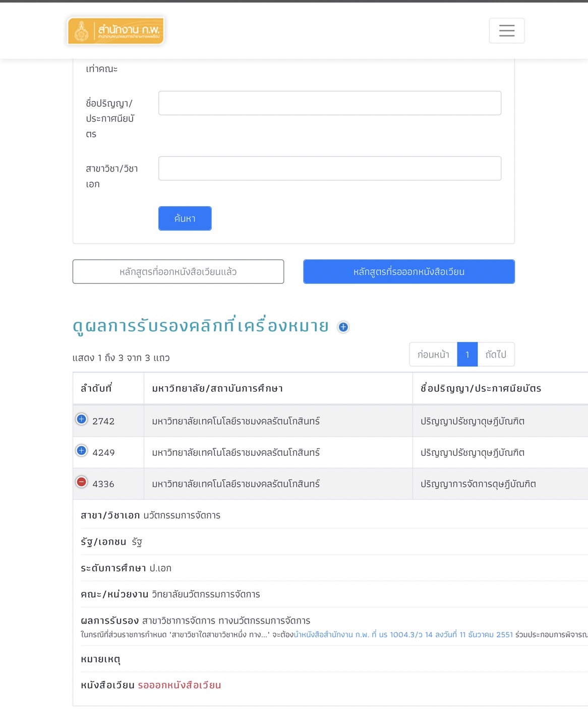Click the ชื่อปริญญา/ประกาศนียบัตร input field

[329, 103]
